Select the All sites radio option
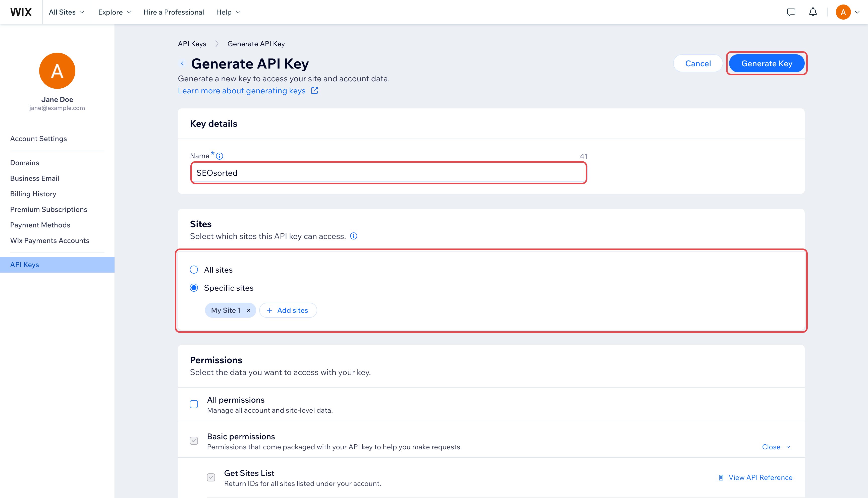The width and height of the screenshot is (868, 498). coord(194,270)
